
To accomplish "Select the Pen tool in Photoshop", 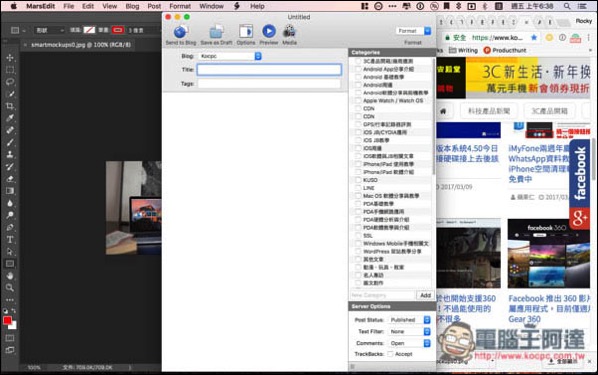I will coord(10,227).
